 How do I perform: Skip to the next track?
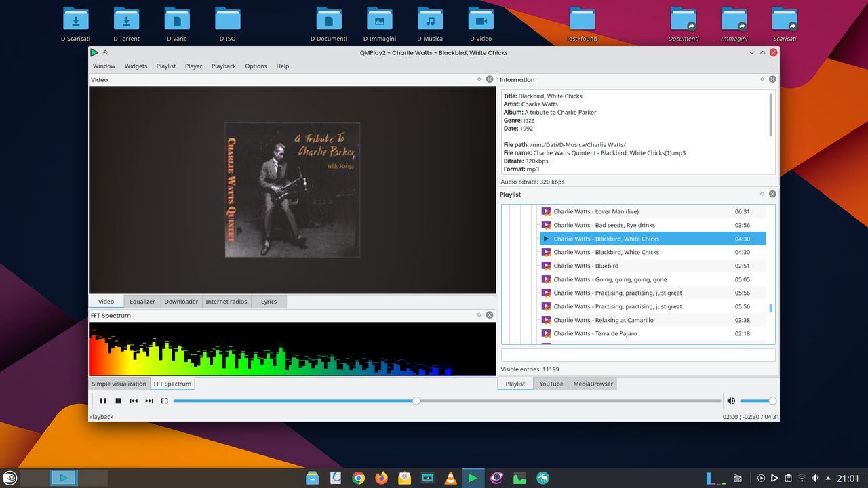(149, 401)
